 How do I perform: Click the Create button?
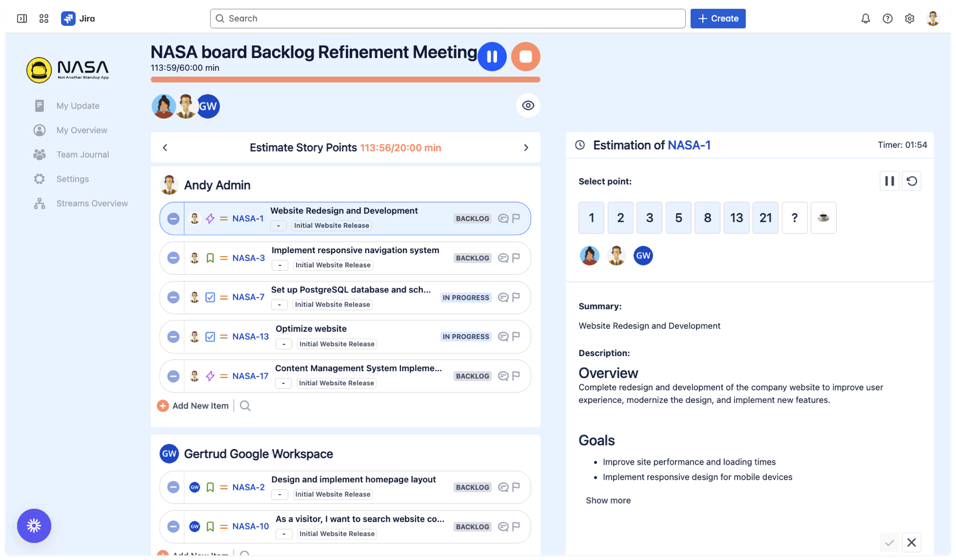coord(718,19)
